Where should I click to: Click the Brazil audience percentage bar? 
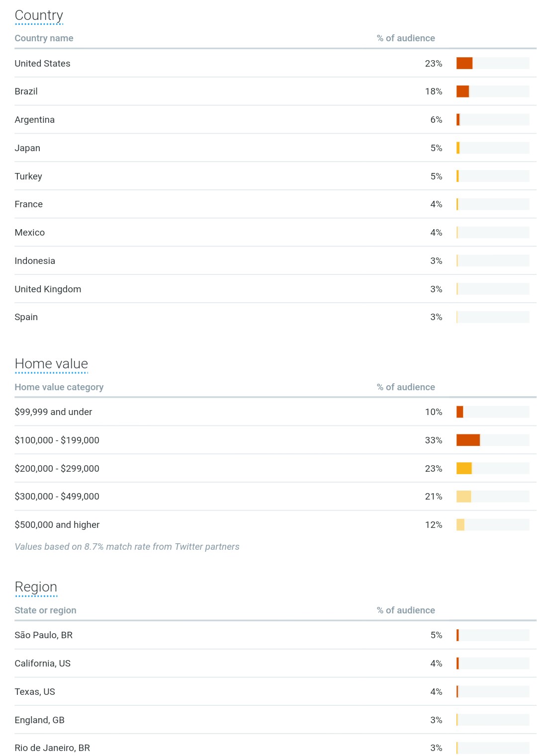[x=493, y=91]
